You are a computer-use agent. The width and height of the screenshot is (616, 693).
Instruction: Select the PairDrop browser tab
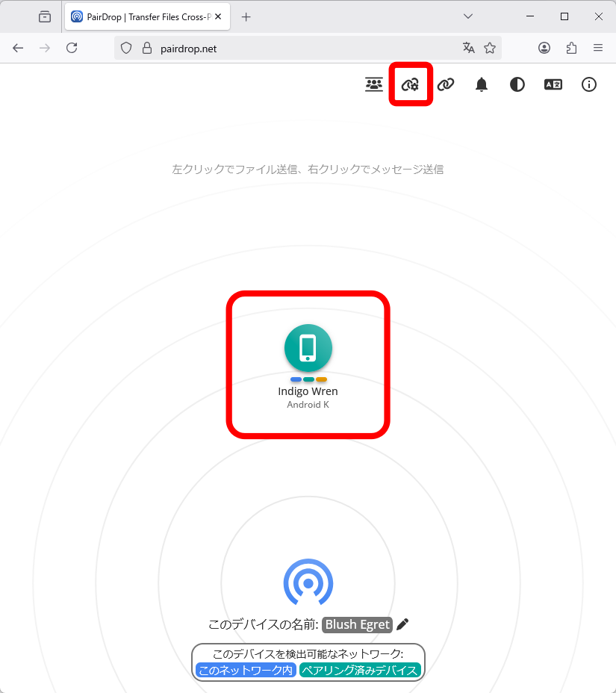[147, 16]
